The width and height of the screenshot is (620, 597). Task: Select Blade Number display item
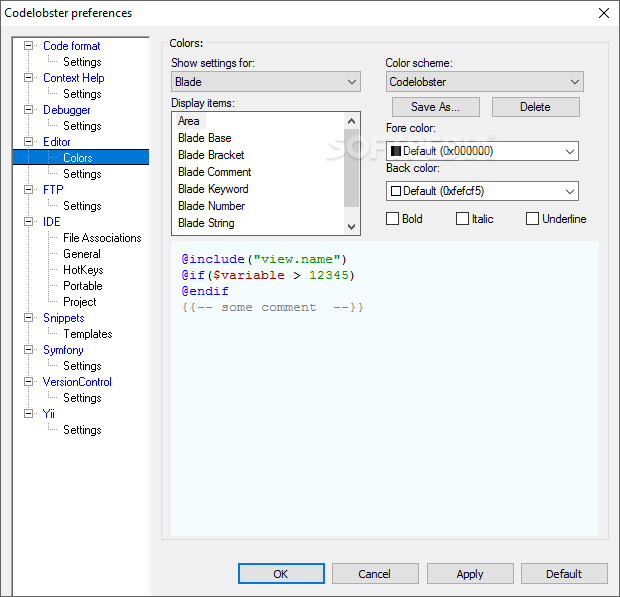click(x=211, y=206)
